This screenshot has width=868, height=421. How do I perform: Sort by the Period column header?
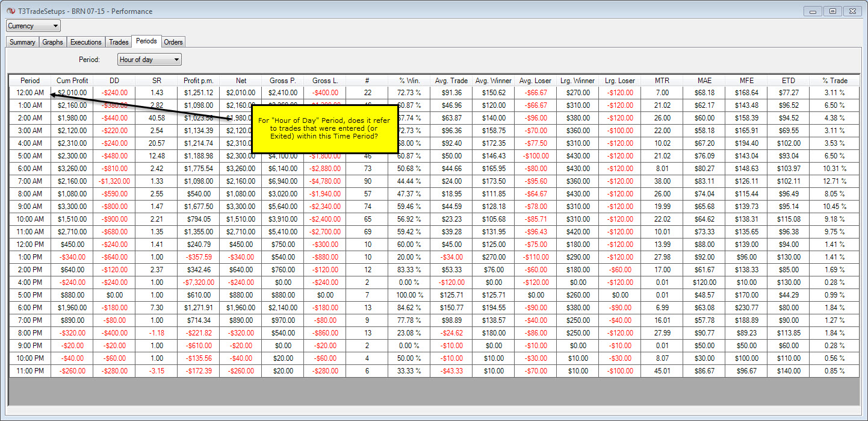pyautogui.click(x=30, y=80)
